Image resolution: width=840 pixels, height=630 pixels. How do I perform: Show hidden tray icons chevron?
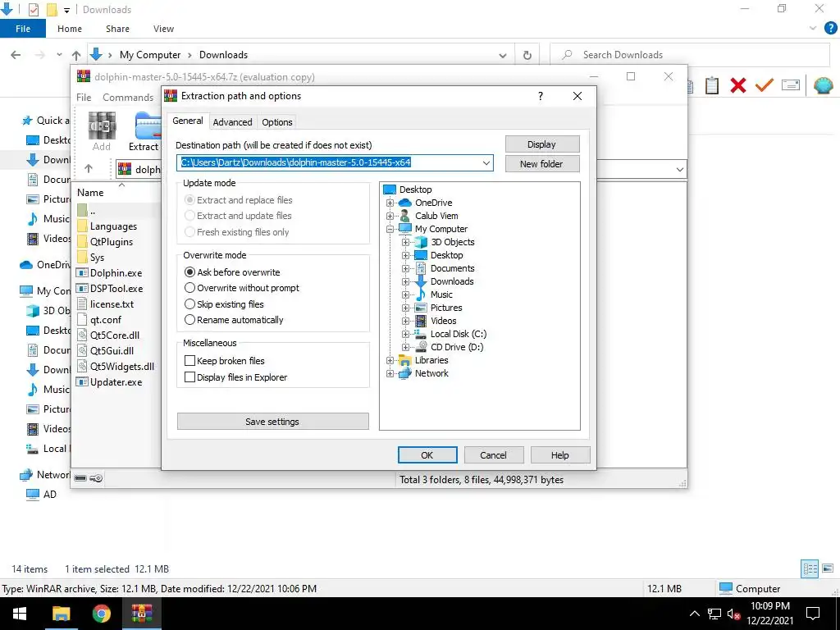(x=694, y=614)
